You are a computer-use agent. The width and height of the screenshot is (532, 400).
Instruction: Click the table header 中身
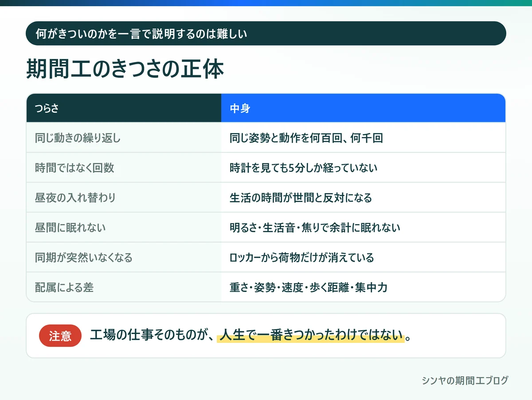pos(363,108)
